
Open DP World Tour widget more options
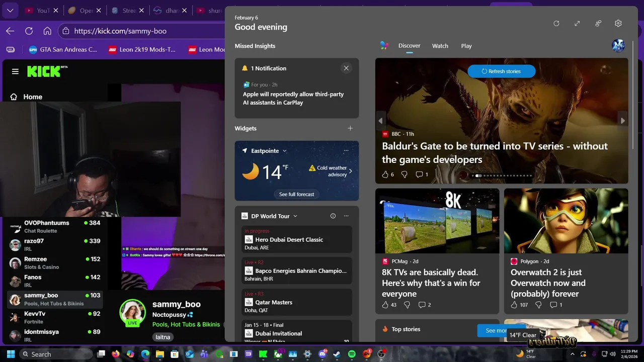(x=346, y=216)
